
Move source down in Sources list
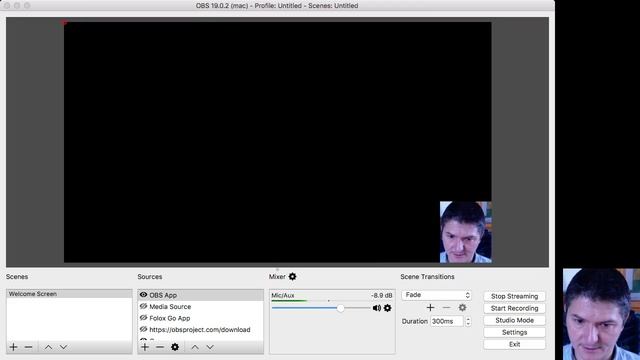210,347
